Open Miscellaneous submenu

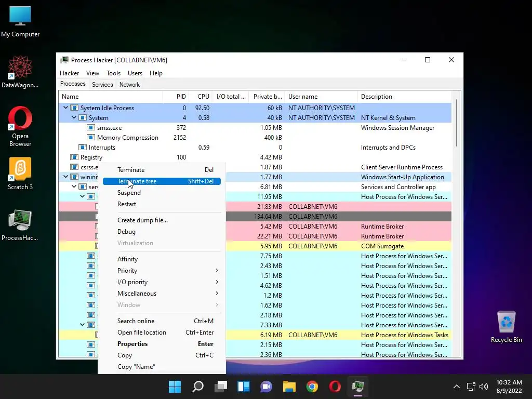coord(162,294)
